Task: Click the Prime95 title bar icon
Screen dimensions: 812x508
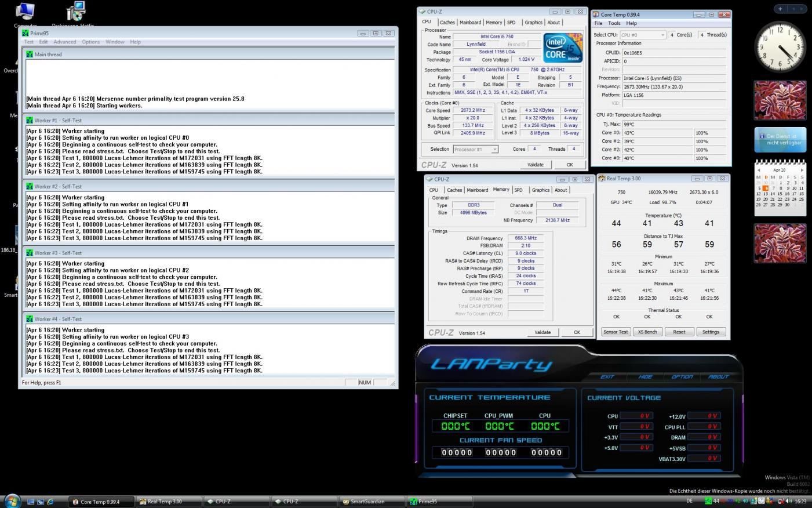Action: click(25, 33)
